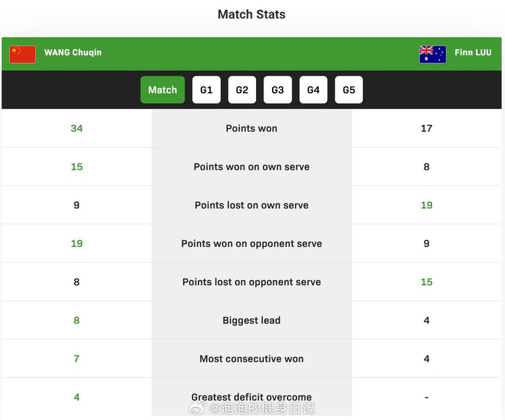The width and height of the screenshot is (505, 420).
Task: Select the G4 tab
Action: pos(313,90)
